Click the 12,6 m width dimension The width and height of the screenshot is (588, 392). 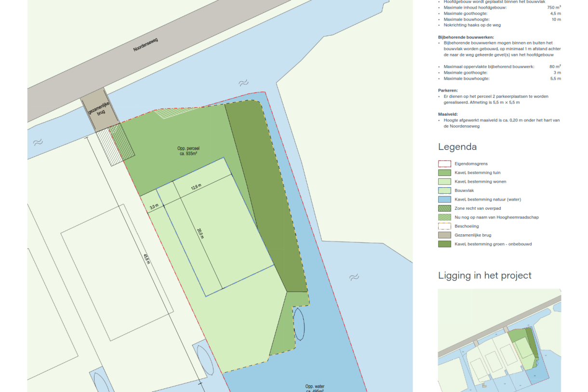pos(196,189)
